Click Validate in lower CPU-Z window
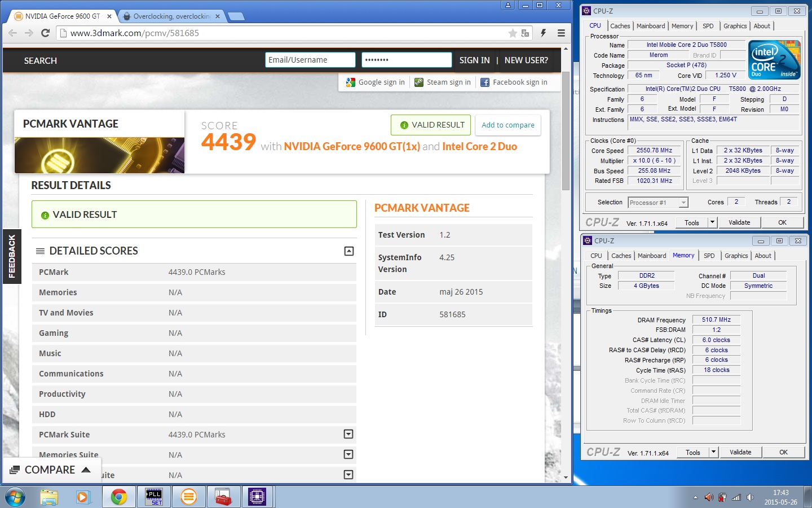The height and width of the screenshot is (508, 812). [740, 452]
